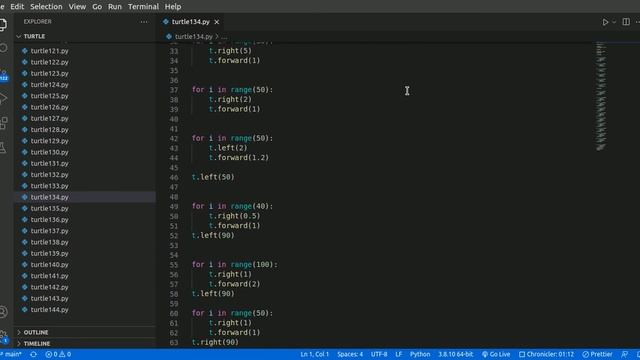
Task: Run the Python file with play button
Action: (x=605, y=22)
